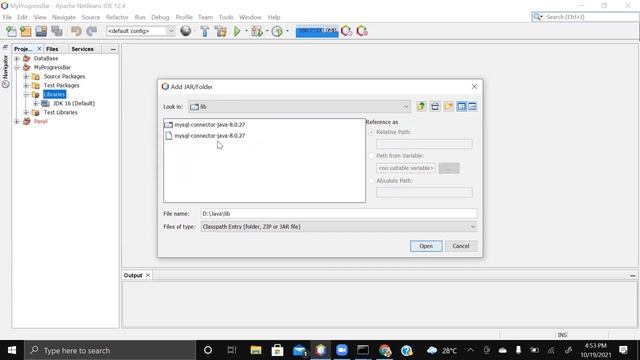Click the Debug Project toolbar icon
Screen dimensions: 640x360
coord(257,31)
